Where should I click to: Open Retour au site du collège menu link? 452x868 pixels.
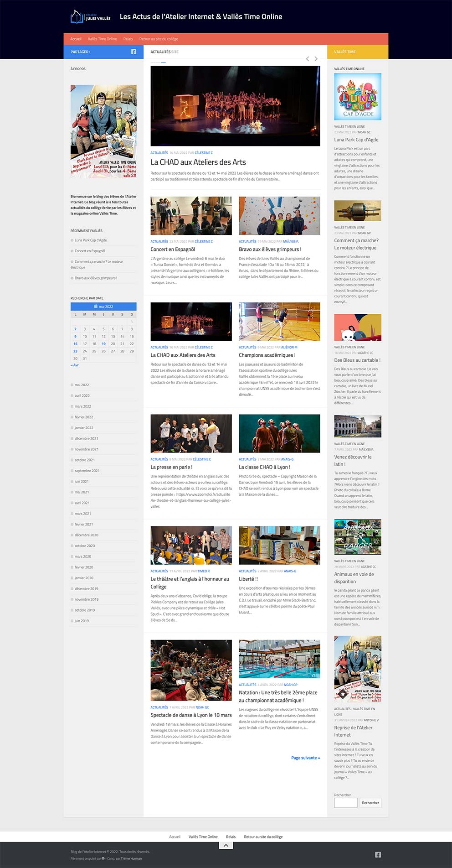point(159,39)
